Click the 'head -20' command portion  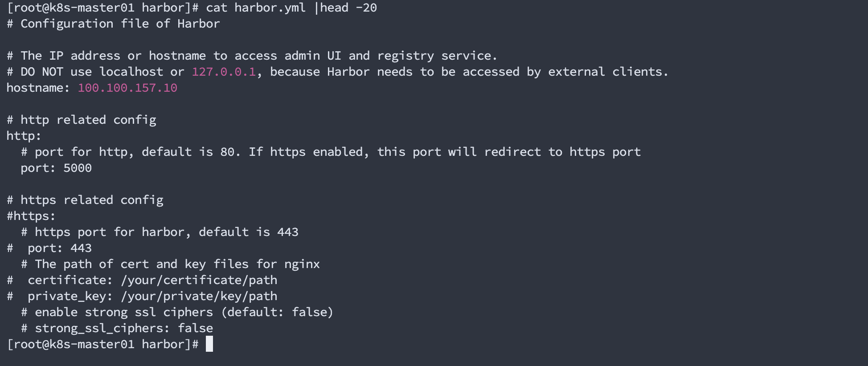tap(348, 8)
